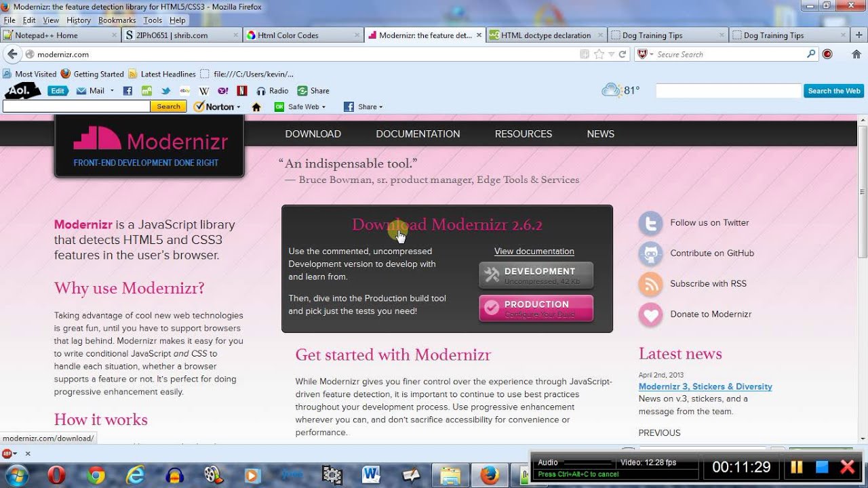Open DOCUMENTATION in the site navigation
The height and width of the screenshot is (488, 868).
[x=418, y=134]
